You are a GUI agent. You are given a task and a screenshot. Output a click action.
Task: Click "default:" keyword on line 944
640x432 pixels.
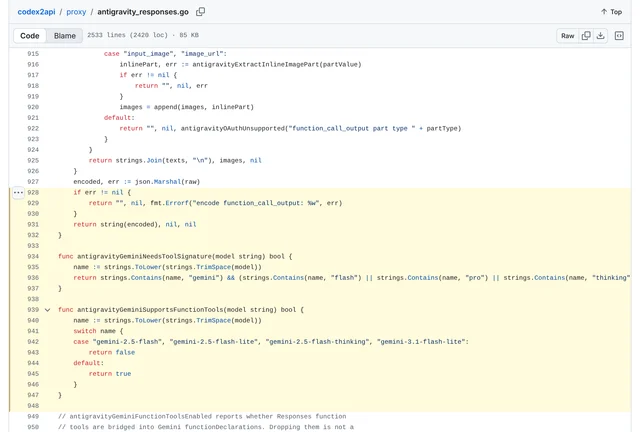[89, 363]
